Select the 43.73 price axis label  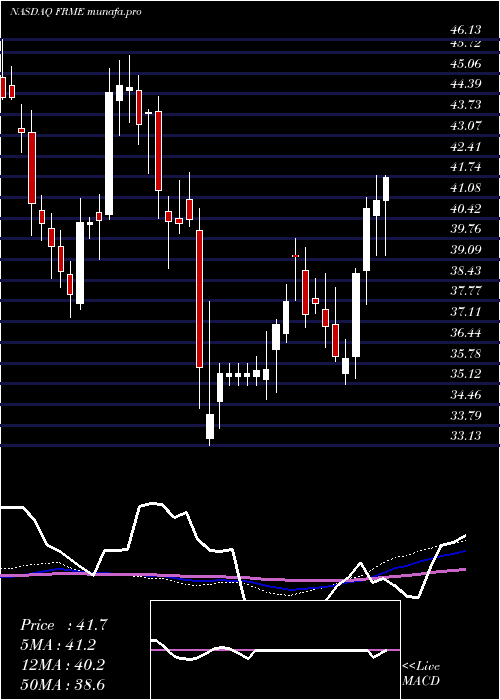[466, 105]
